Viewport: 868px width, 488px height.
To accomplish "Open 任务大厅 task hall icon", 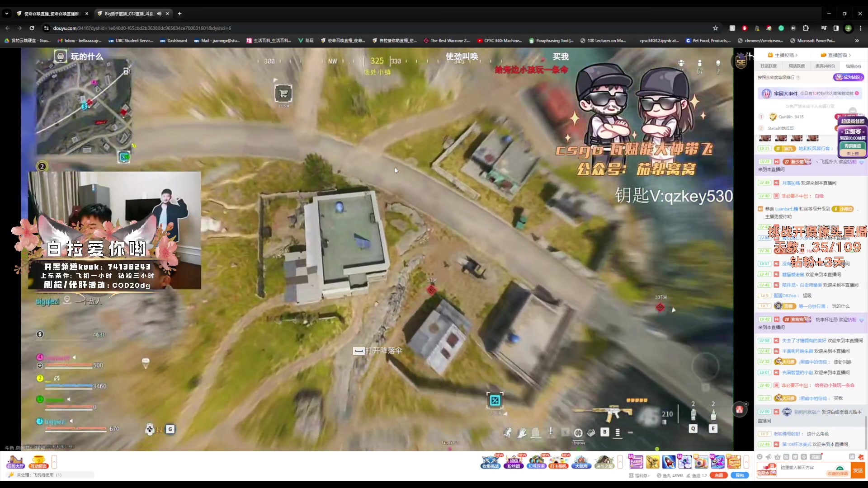I will pos(15,462).
